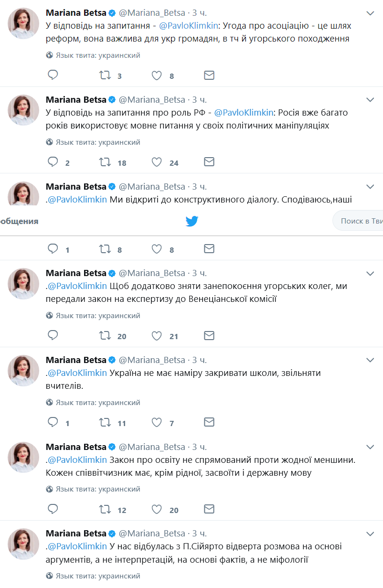This screenshot has height=588, width=383.
Task: Open the @Mariana_Betsa handle on the second tweet
Action: (x=152, y=100)
